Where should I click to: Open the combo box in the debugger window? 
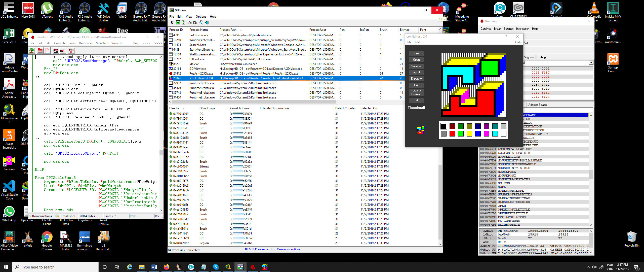591,63
